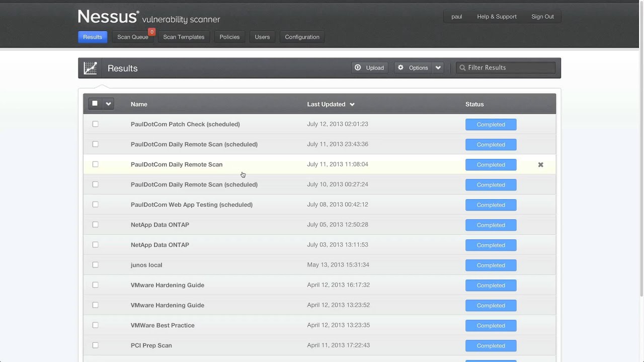This screenshot has height=362, width=644.
Task: Open the Configuration tab
Action: click(x=302, y=37)
